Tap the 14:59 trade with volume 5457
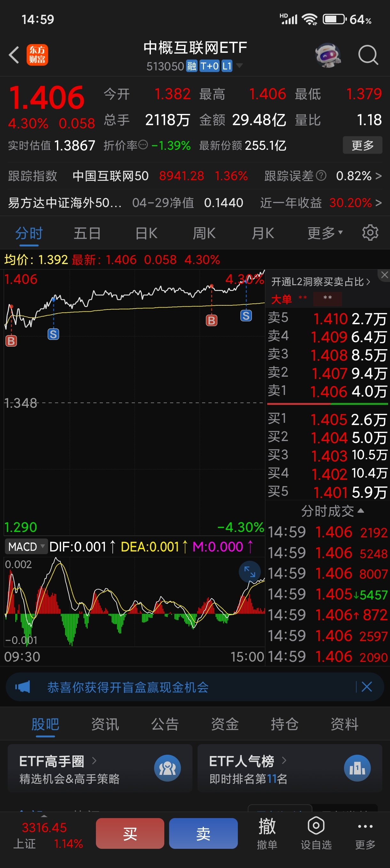The width and height of the screenshot is (390, 868). pos(327,594)
